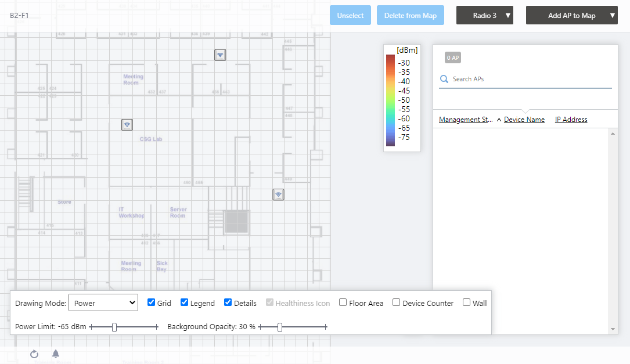The height and width of the screenshot is (364, 630).
Task: Click the AP list scrollbar up arrow
Action: click(x=613, y=134)
